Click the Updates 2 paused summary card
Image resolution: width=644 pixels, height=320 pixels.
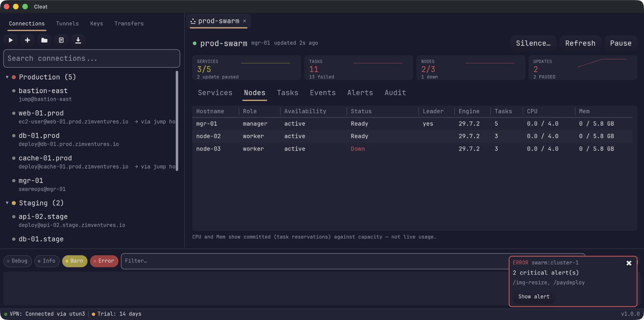[x=583, y=68]
